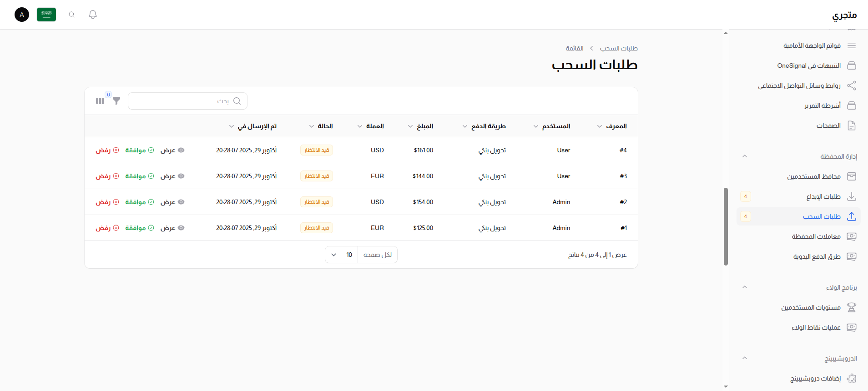Click the sidebar scroll-down arrow
The height and width of the screenshot is (391, 868).
click(x=726, y=386)
